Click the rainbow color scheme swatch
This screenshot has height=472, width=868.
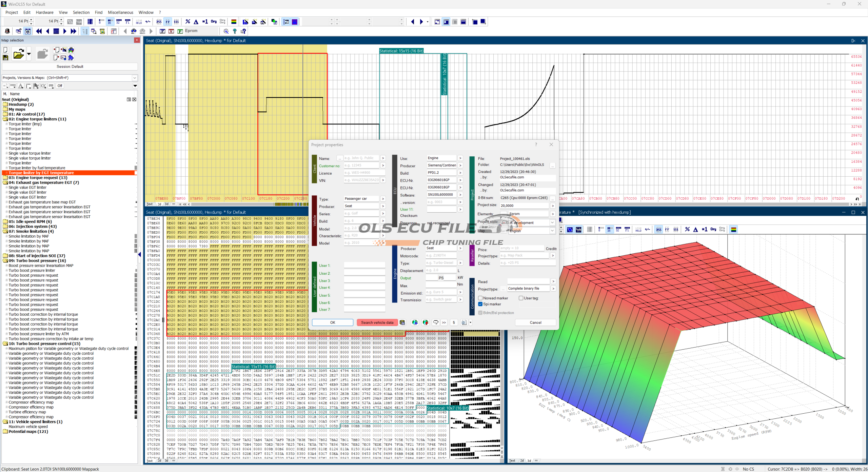tap(234, 22)
